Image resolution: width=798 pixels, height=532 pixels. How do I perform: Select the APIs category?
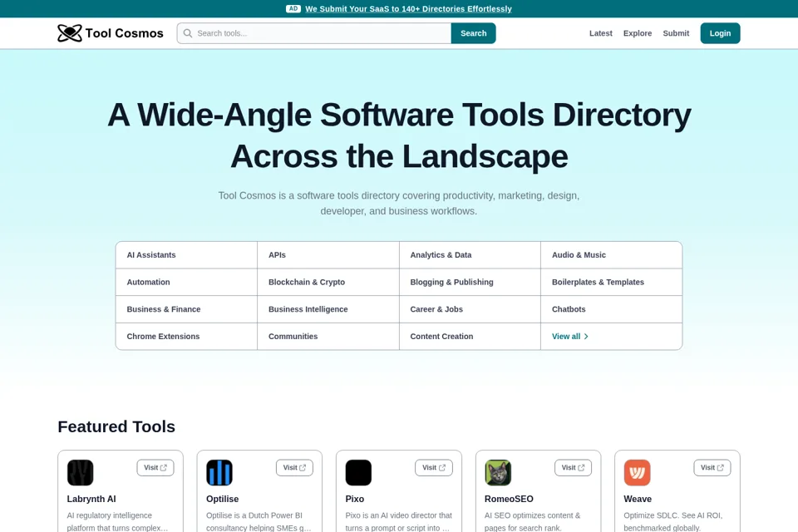(x=328, y=255)
